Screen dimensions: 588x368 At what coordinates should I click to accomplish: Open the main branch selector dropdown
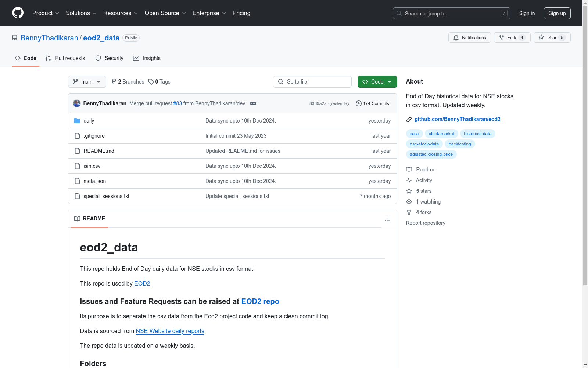point(87,82)
